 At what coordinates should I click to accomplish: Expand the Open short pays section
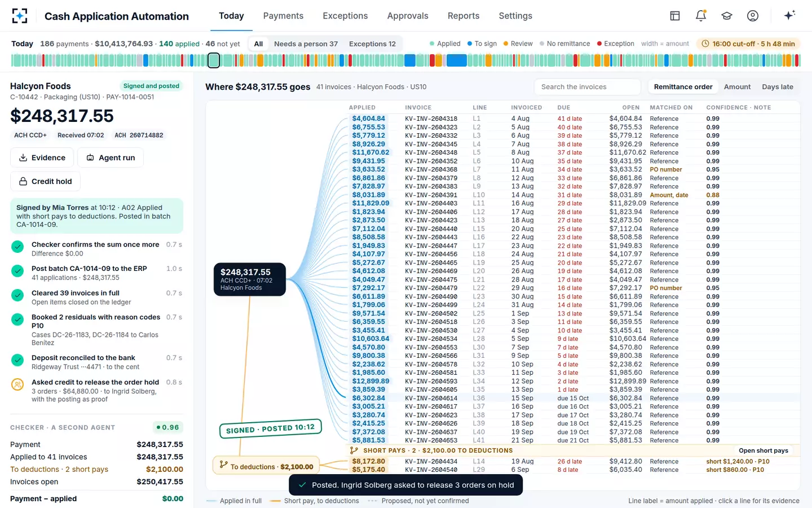[x=764, y=450]
